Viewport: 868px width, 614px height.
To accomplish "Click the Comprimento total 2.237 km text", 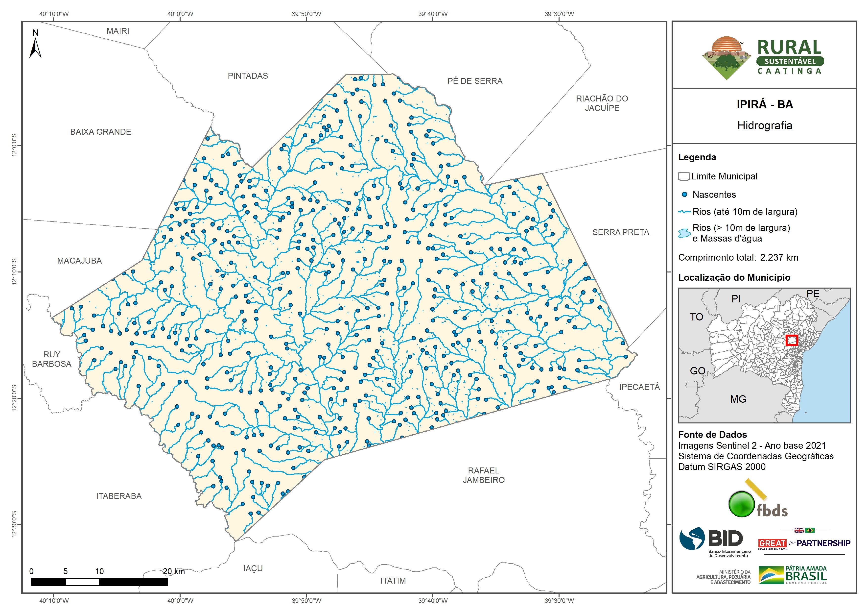I will [738, 258].
